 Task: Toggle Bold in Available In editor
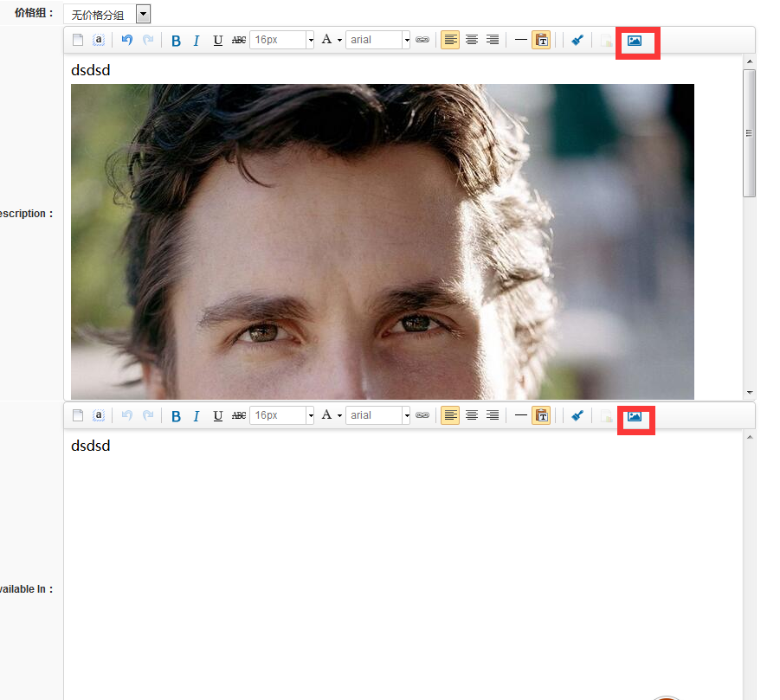[176, 415]
